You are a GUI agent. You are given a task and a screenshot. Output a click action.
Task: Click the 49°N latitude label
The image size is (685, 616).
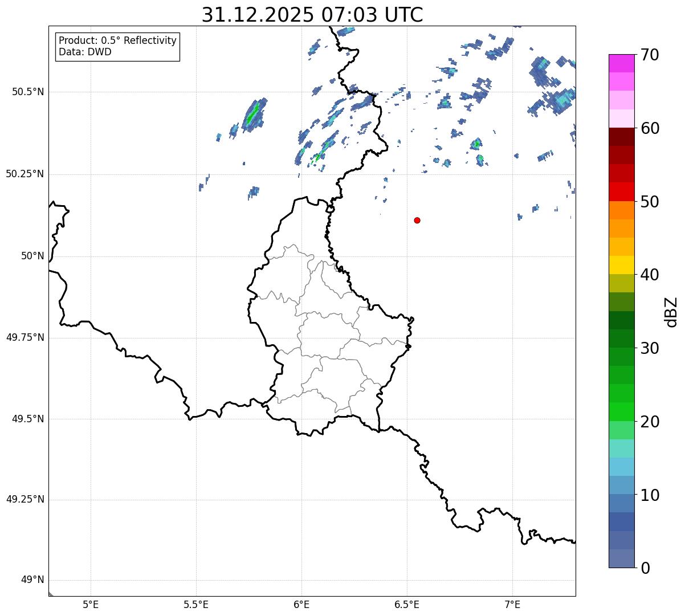[x=32, y=580]
